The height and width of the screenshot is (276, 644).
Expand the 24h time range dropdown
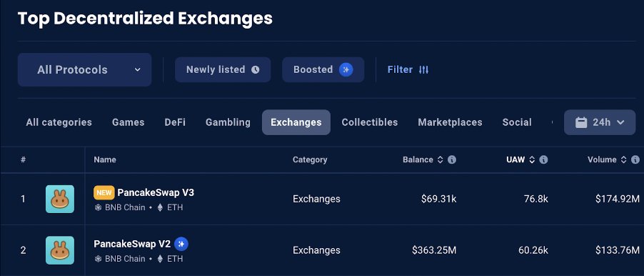[x=600, y=122]
